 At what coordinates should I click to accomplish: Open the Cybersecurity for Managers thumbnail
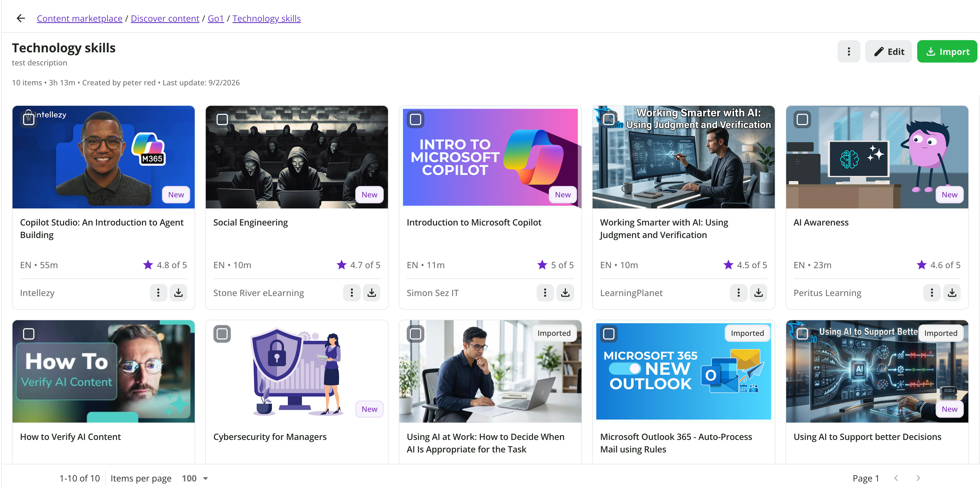(297, 371)
